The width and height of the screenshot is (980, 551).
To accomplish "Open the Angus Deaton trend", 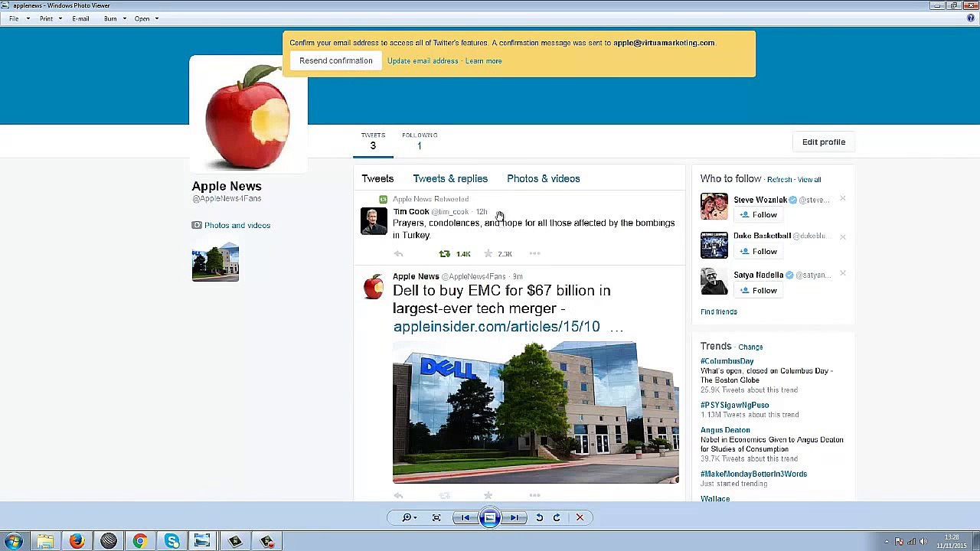I will point(725,430).
